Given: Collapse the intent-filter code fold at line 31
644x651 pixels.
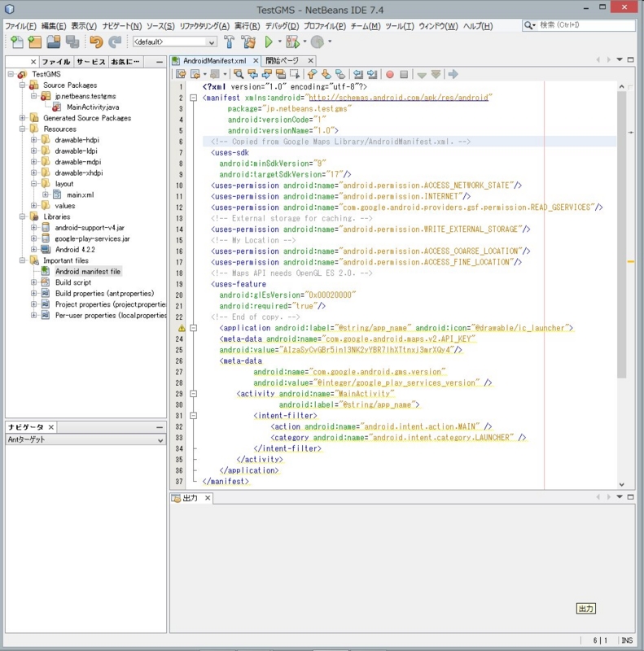Looking at the screenshot, I should point(193,416).
